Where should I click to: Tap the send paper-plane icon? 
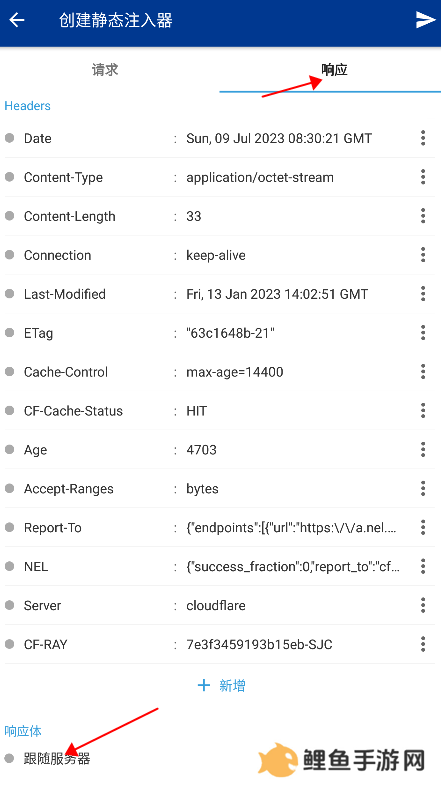(425, 20)
